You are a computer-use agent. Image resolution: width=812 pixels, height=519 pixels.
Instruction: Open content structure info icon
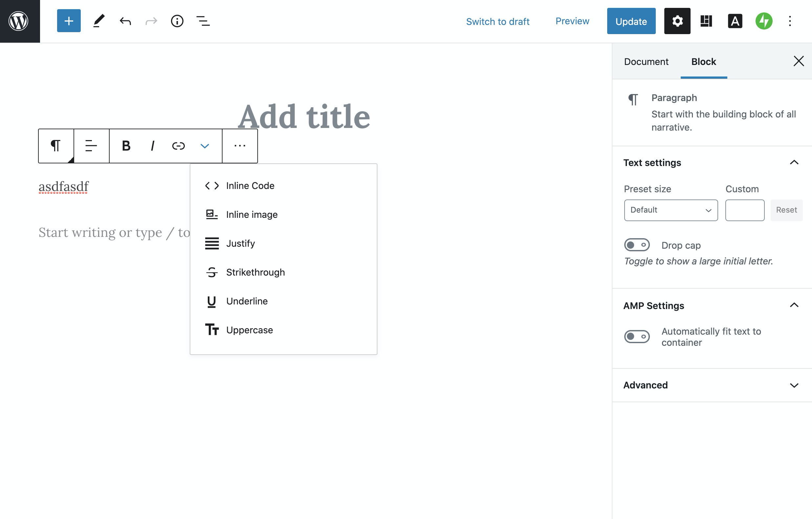coord(177,21)
